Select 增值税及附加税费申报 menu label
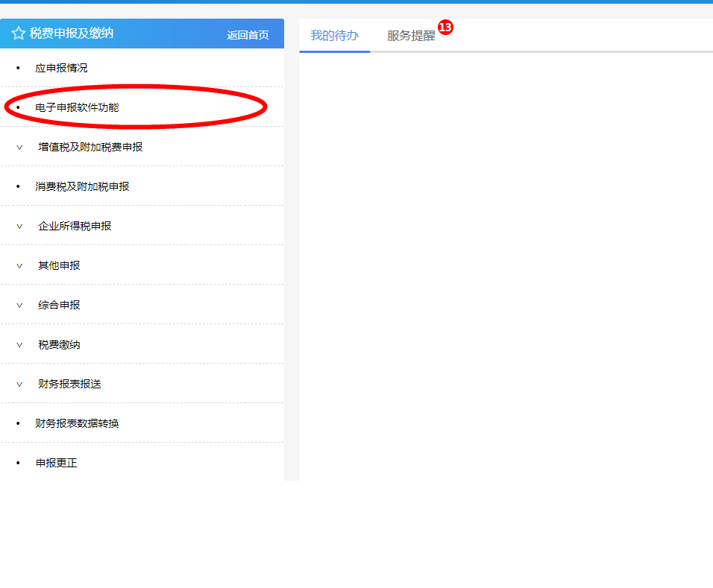Viewport: 713px width, 588px height. [90, 147]
